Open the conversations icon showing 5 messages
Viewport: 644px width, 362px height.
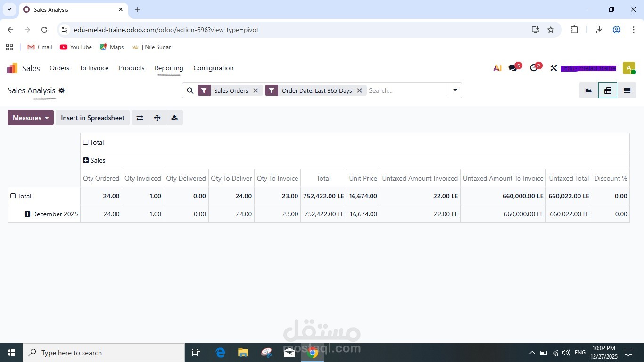512,68
